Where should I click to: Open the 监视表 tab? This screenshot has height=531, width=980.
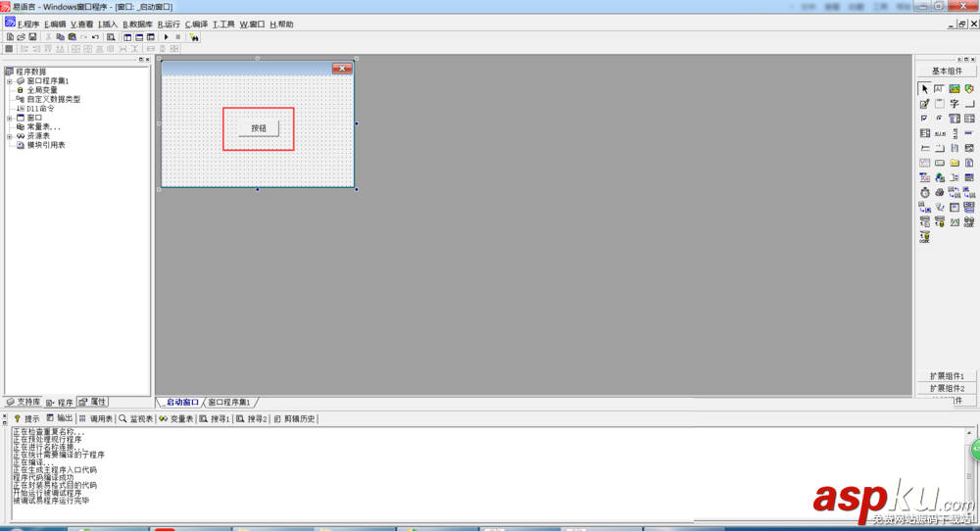135,418
